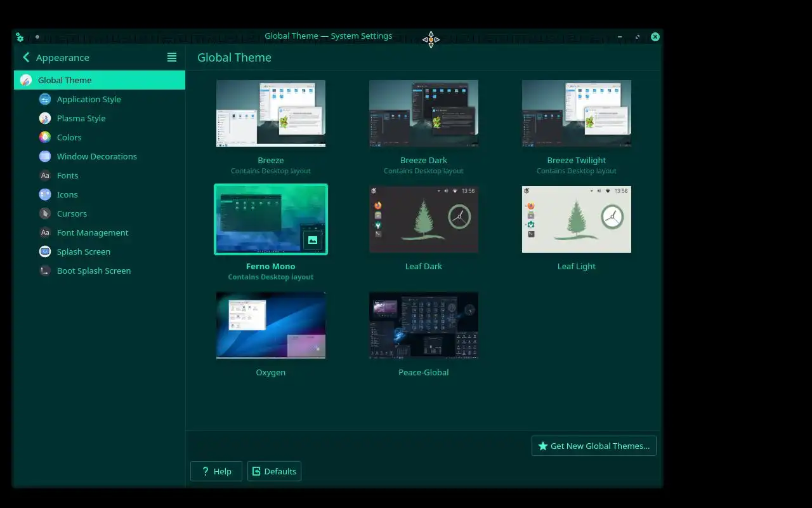This screenshot has width=812, height=508.
Task: Click the 'Oxygen' label
Action: [271, 372]
